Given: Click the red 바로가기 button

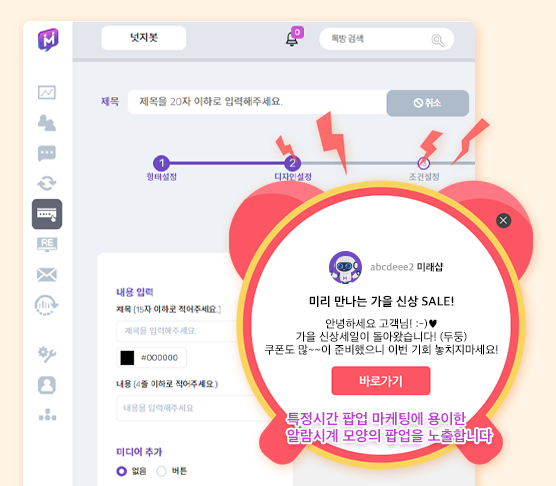Looking at the screenshot, I should (x=381, y=381).
